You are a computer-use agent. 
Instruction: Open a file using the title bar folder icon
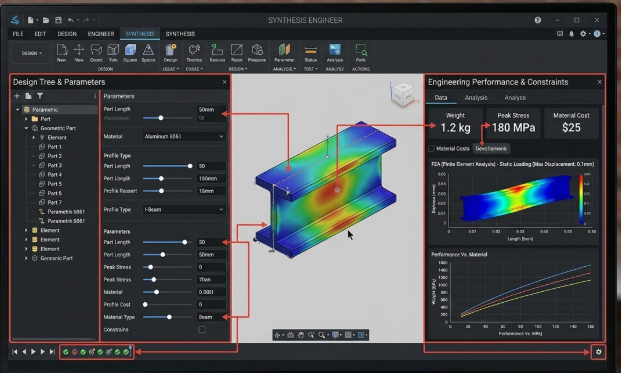pos(46,20)
